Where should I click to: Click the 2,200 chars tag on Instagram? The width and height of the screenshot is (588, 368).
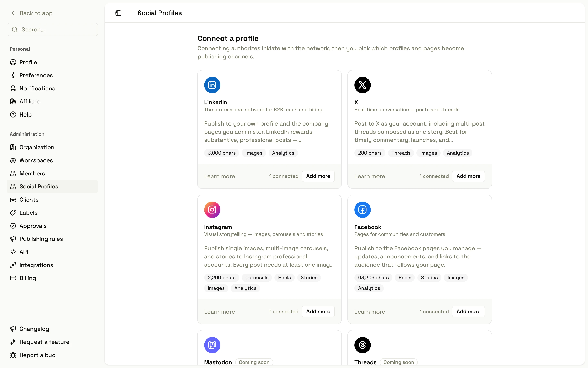pos(222,277)
